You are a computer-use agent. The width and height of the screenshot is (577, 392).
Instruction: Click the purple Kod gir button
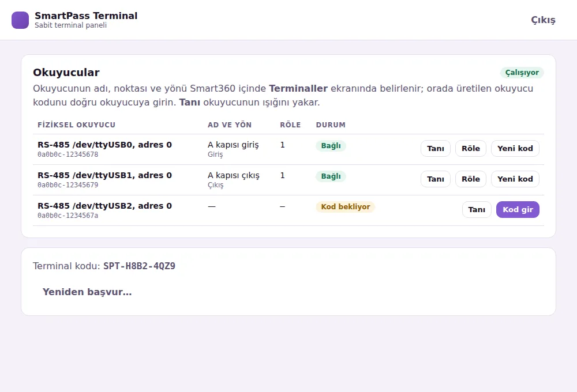pyautogui.click(x=518, y=210)
